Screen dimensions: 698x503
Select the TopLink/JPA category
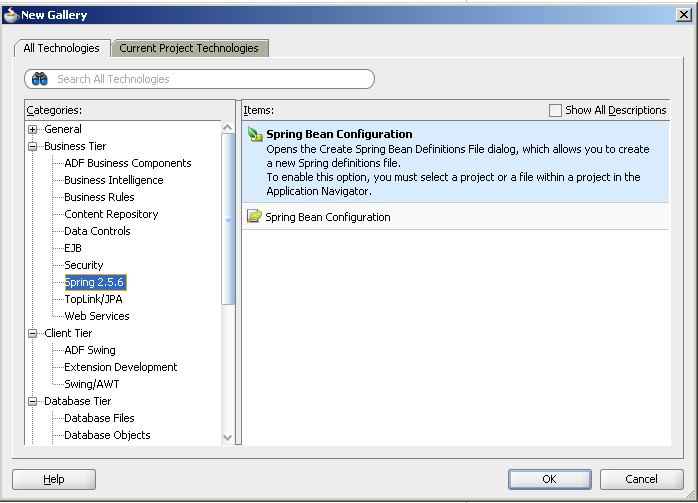[x=93, y=300]
